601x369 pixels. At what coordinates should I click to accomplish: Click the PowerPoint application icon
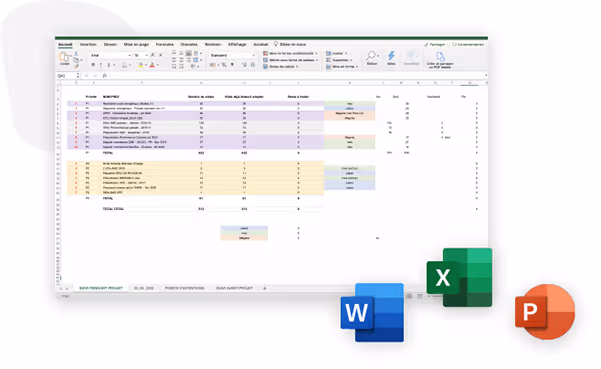click(x=545, y=312)
